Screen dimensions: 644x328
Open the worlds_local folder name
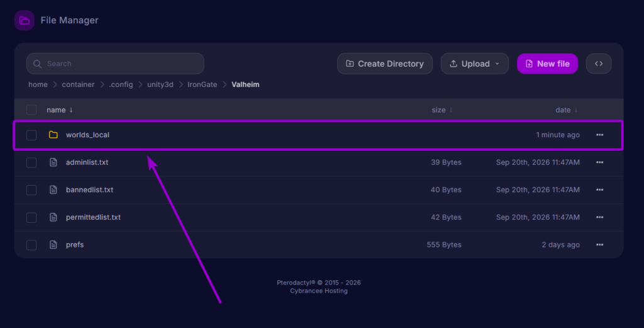click(x=87, y=135)
